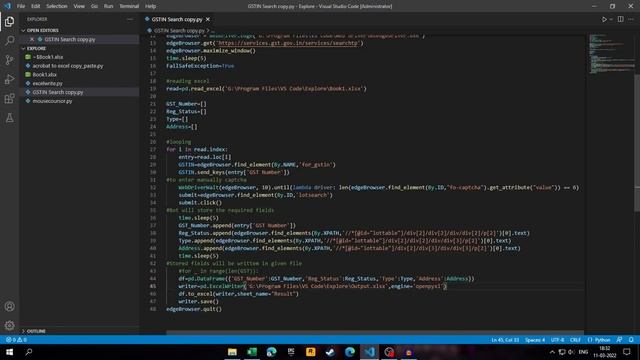Viewport: 640px width, 360px height.
Task: Place cursor on line 48 edgeBrowser.quit()
Action: 194,309
